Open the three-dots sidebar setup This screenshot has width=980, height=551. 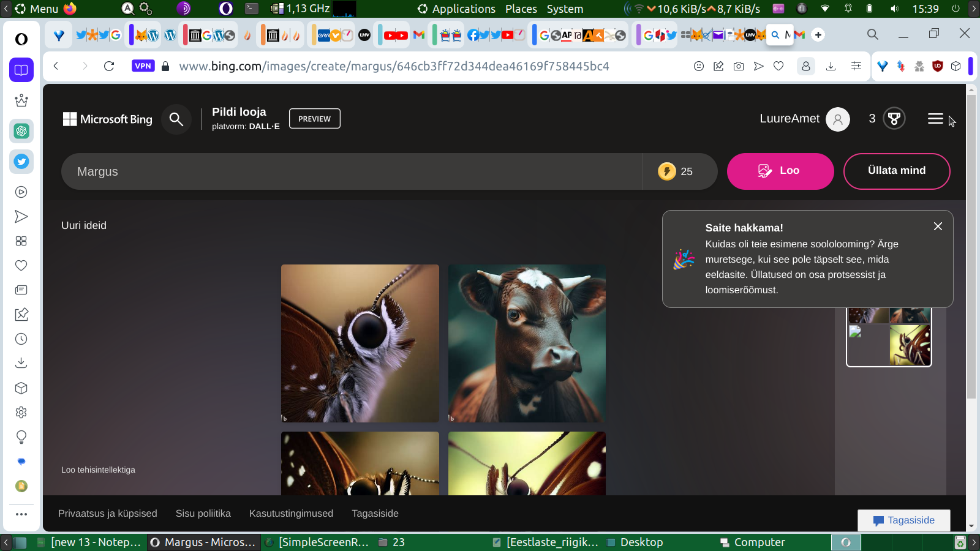pyautogui.click(x=21, y=514)
